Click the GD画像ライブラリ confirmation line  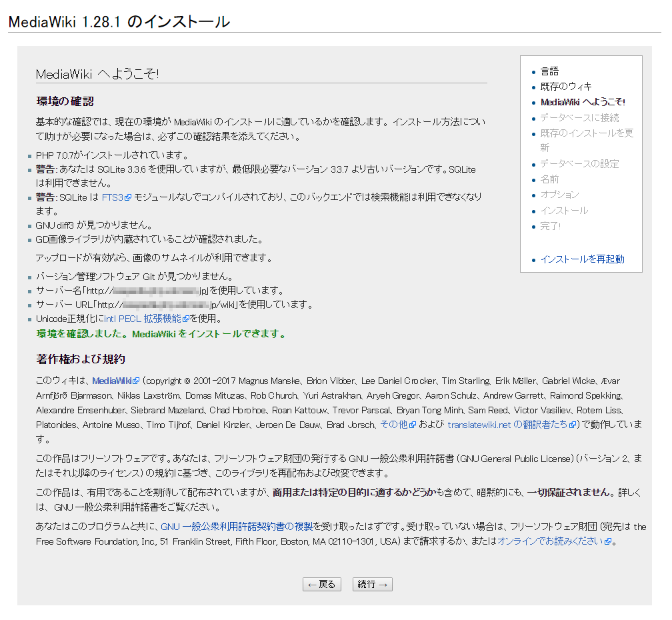pyautogui.click(x=149, y=239)
